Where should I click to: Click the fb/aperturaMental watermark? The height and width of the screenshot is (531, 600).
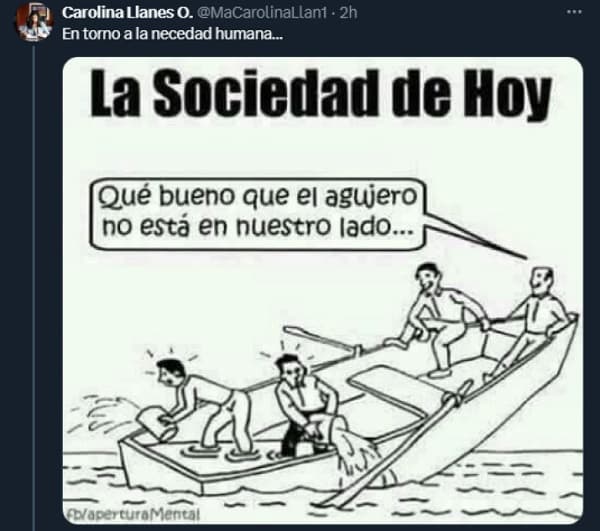point(132,515)
